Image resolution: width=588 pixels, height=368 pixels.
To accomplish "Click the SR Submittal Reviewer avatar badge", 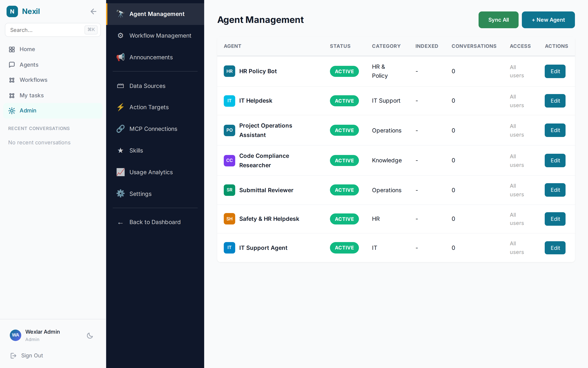I will tap(229, 190).
